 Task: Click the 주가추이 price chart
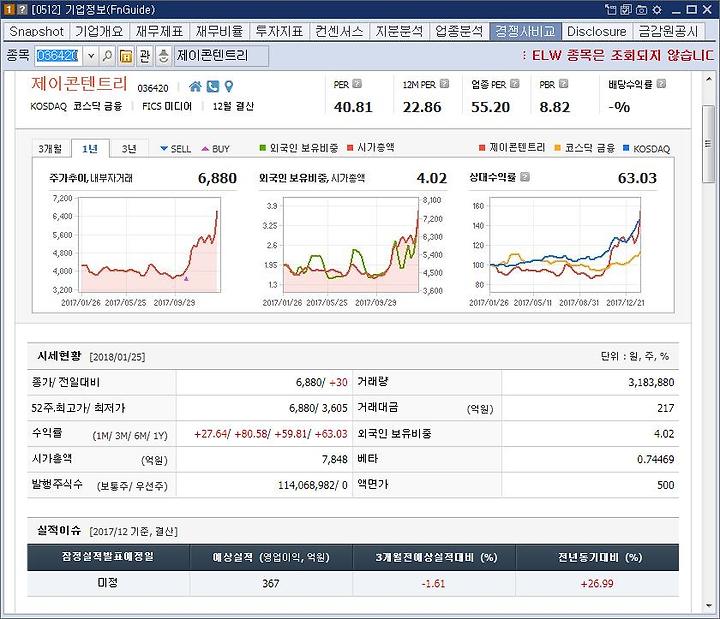[x=149, y=245]
